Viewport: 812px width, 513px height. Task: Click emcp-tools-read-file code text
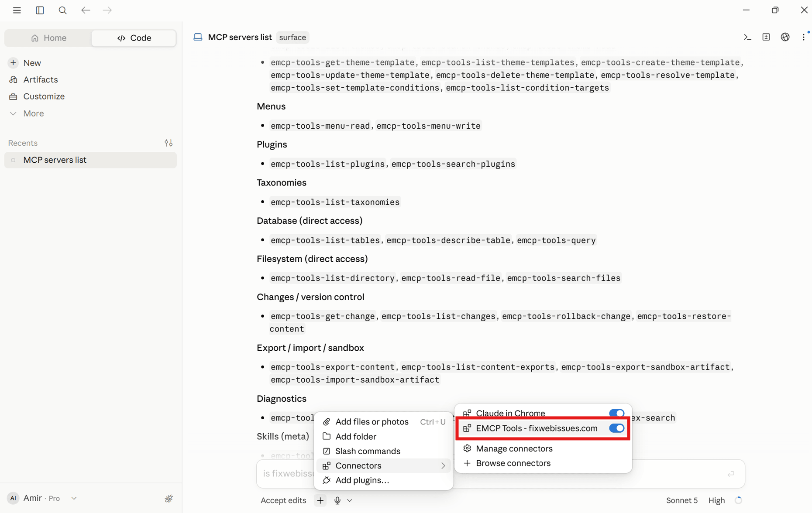451,278
